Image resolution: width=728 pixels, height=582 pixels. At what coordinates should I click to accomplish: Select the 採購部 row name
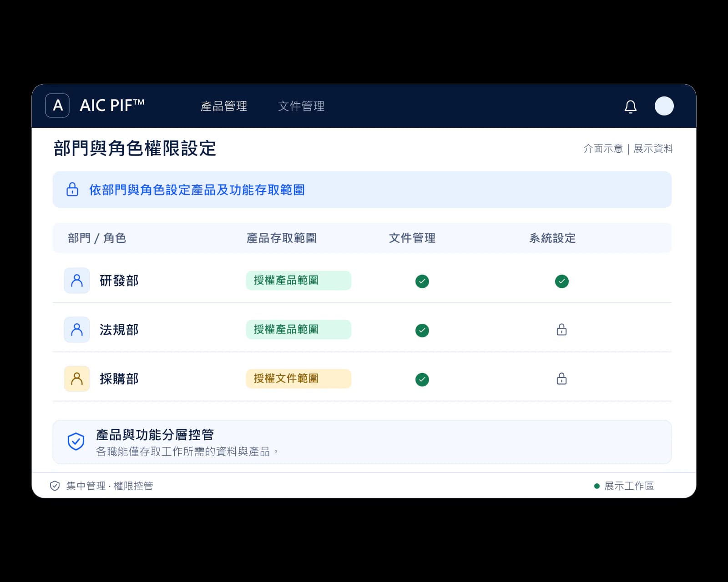click(119, 379)
